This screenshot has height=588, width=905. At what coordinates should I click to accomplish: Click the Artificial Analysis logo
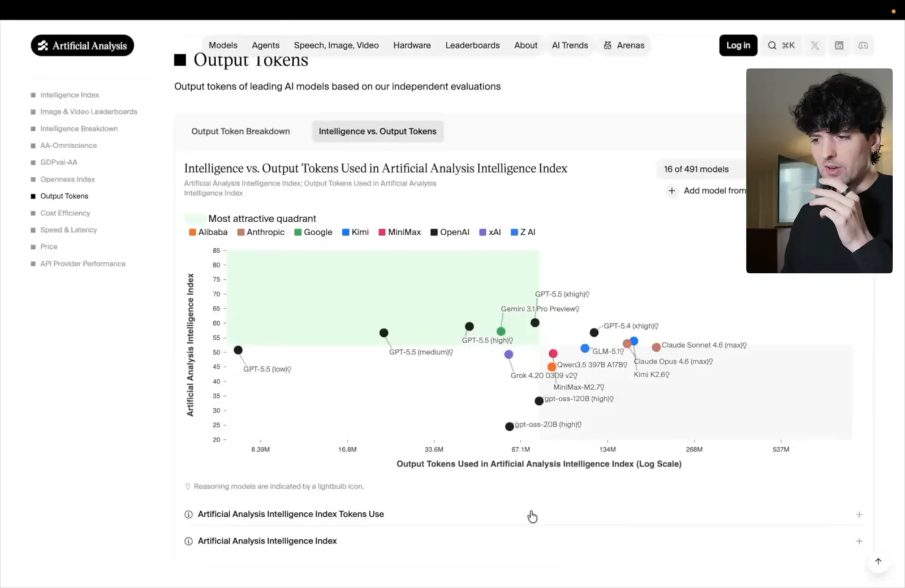83,46
